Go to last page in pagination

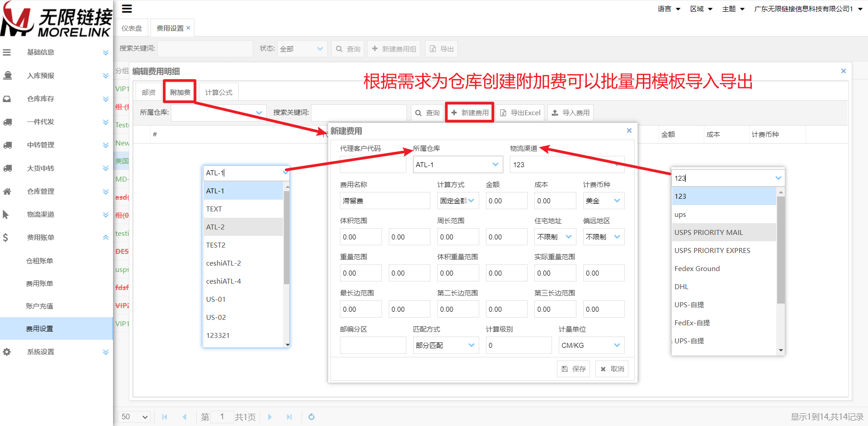289,417
